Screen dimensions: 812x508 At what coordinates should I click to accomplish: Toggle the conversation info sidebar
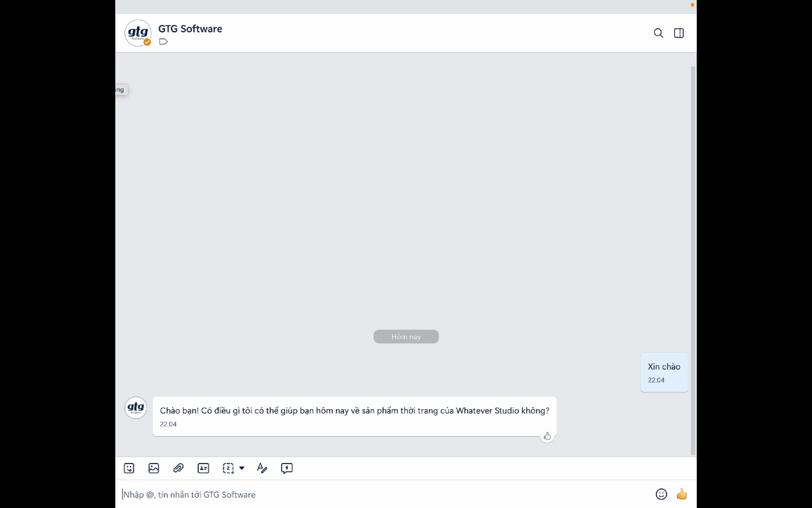click(678, 33)
